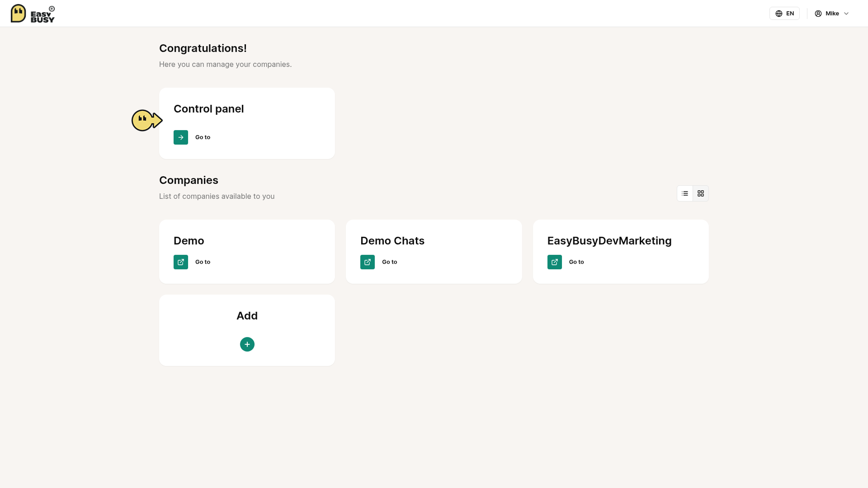Viewport: 868px width, 488px height.
Task: Click the Control panel card title
Action: (208, 109)
